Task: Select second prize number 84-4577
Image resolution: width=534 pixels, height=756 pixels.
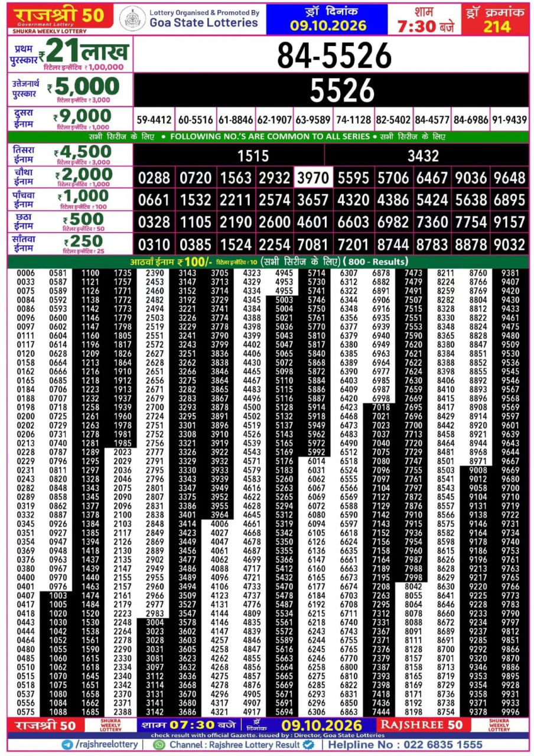Action: 432,120
